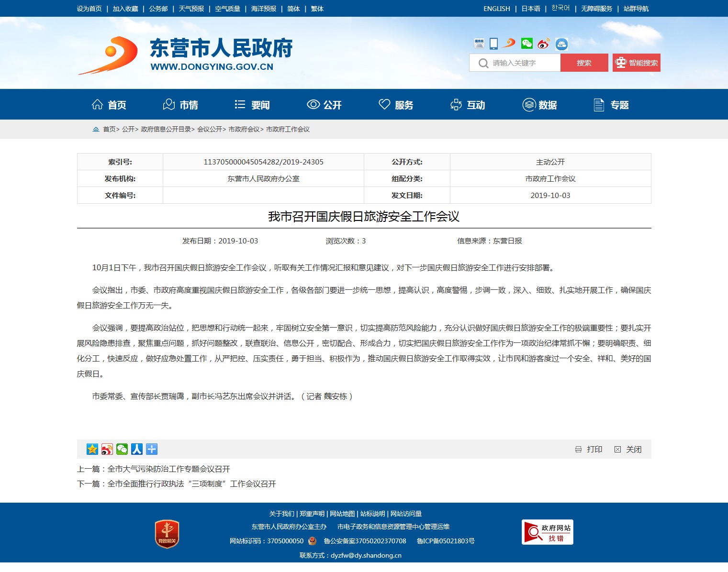
Task: Click the WeChat icon in the header
Action: point(527,44)
